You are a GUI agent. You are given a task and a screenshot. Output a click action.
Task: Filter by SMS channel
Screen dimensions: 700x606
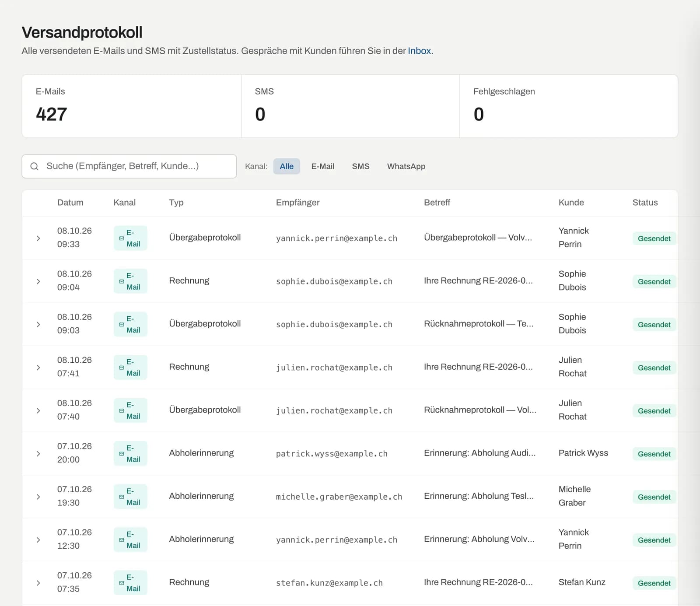tap(360, 166)
